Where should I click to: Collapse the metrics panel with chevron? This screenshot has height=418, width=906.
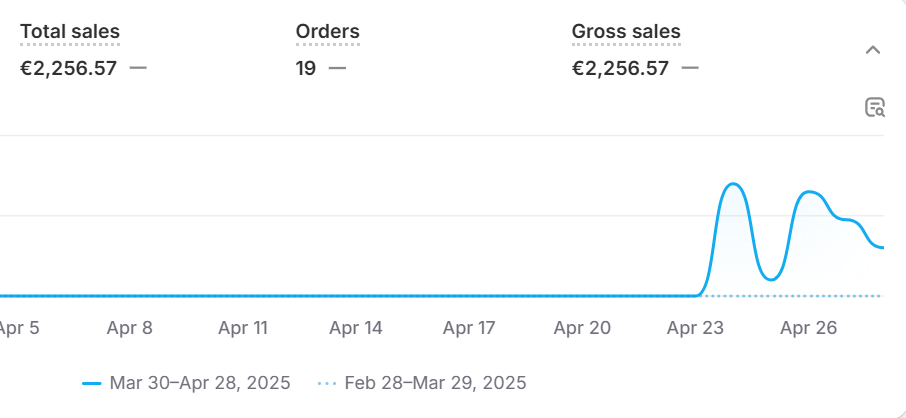click(x=873, y=50)
